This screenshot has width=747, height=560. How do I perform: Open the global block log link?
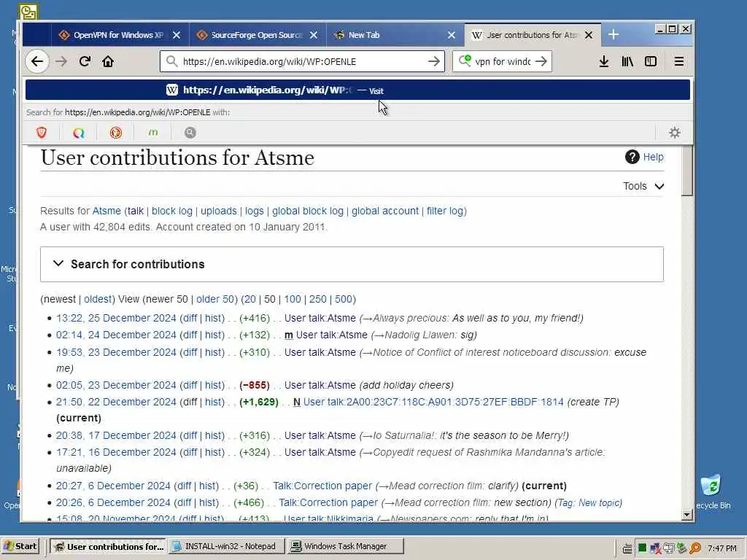(308, 211)
